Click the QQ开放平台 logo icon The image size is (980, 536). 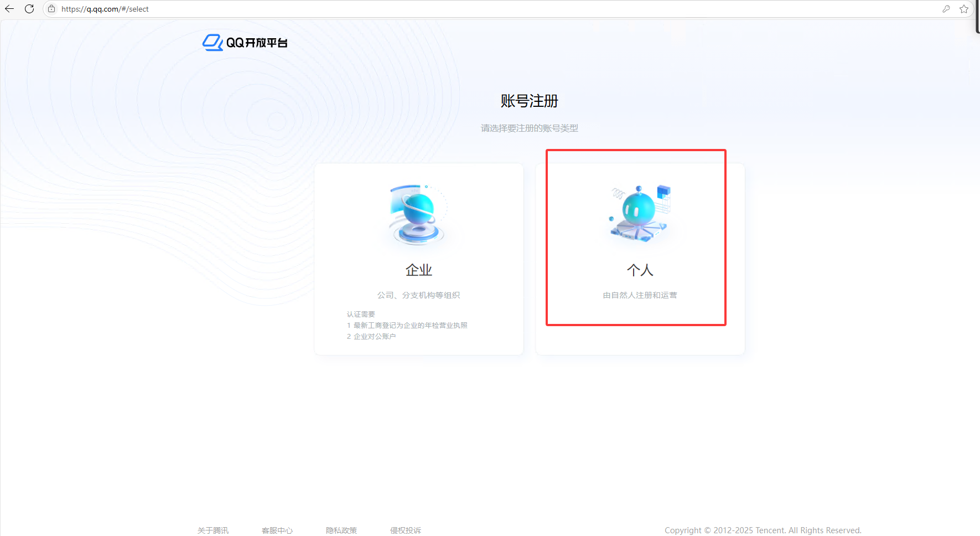[x=212, y=43]
